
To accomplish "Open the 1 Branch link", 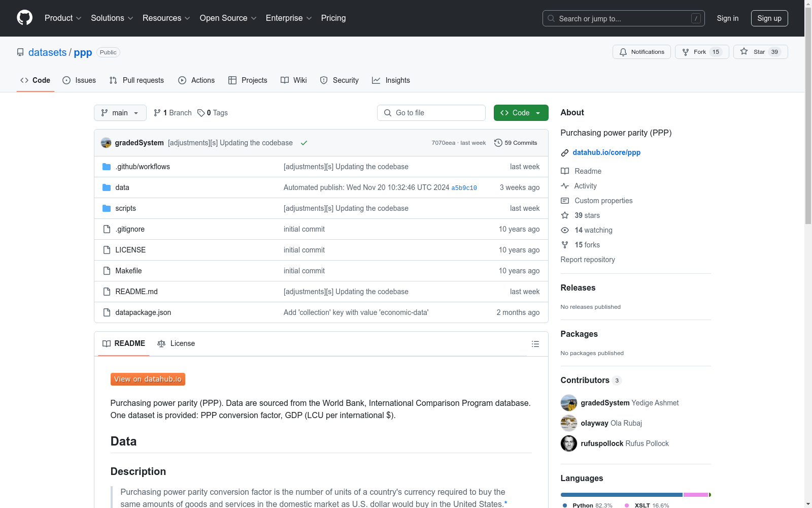I will click(x=173, y=113).
